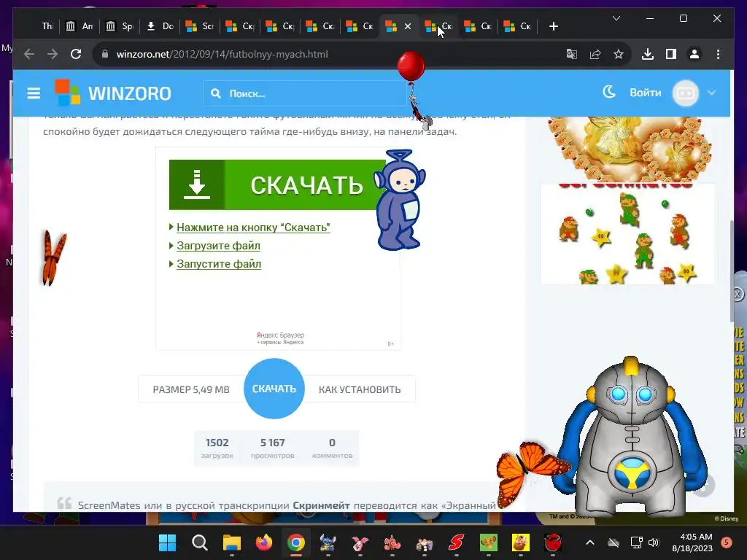Click the 1502 загрузок counter
The width and height of the screenshot is (747, 560).
[217, 448]
